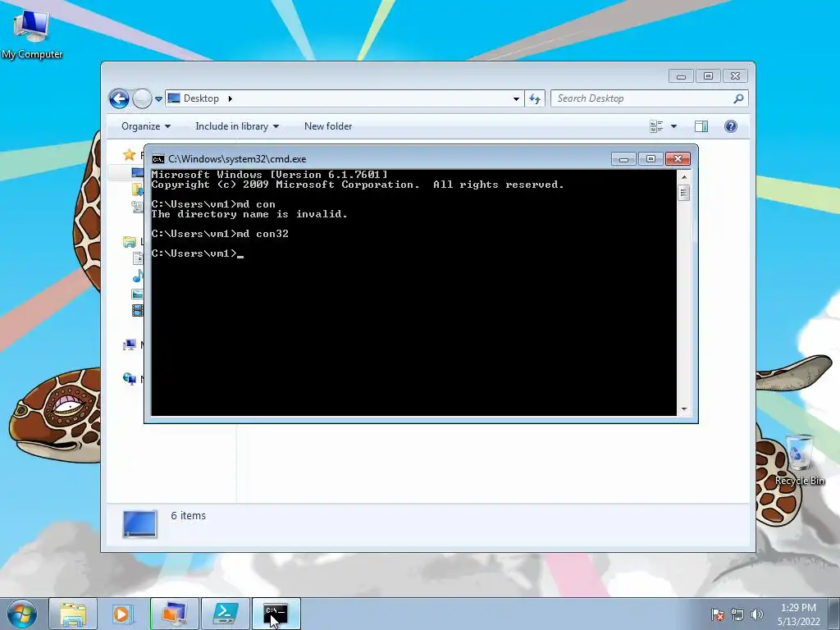Viewport: 840px width, 630px height.
Task: Click the network tray icon
Action: pyautogui.click(x=737, y=614)
